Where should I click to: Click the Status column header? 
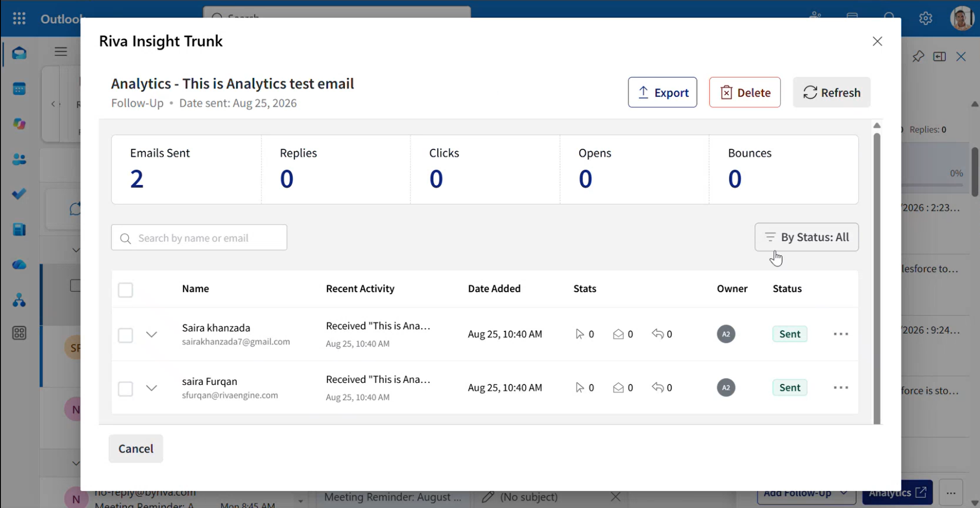[787, 288]
